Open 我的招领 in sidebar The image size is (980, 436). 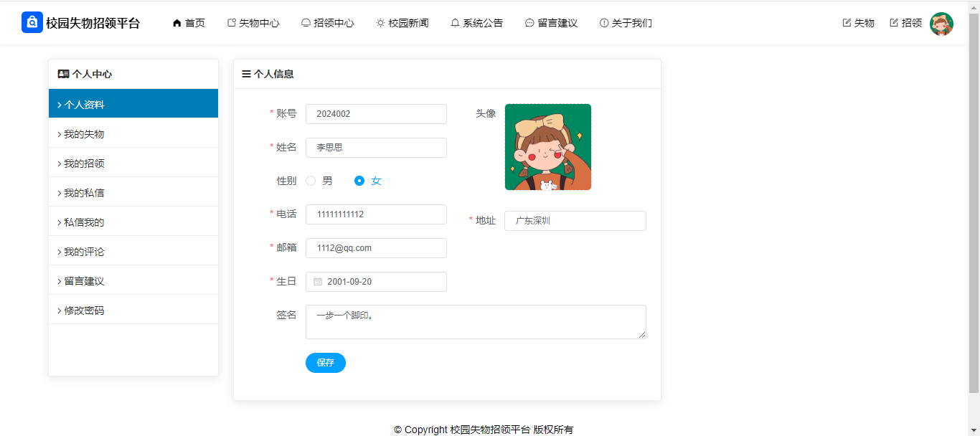point(133,163)
